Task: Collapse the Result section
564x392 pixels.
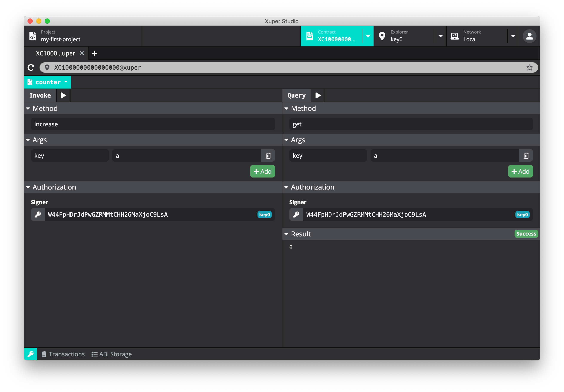Action: coord(287,234)
